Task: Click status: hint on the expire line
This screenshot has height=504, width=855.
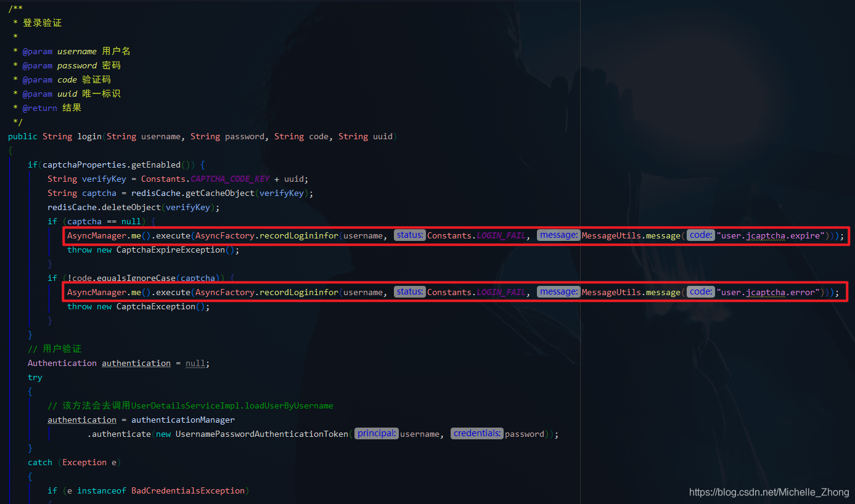Action: click(x=410, y=235)
